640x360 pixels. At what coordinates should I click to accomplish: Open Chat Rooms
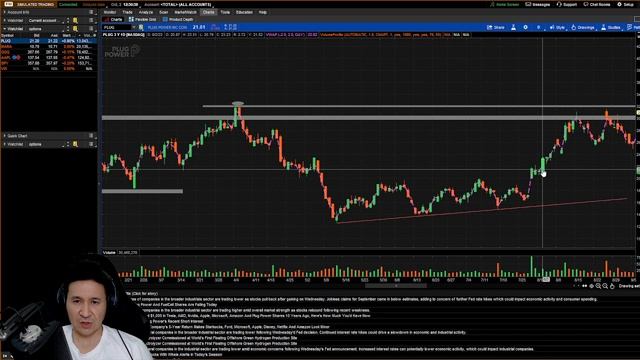pos(597,4)
